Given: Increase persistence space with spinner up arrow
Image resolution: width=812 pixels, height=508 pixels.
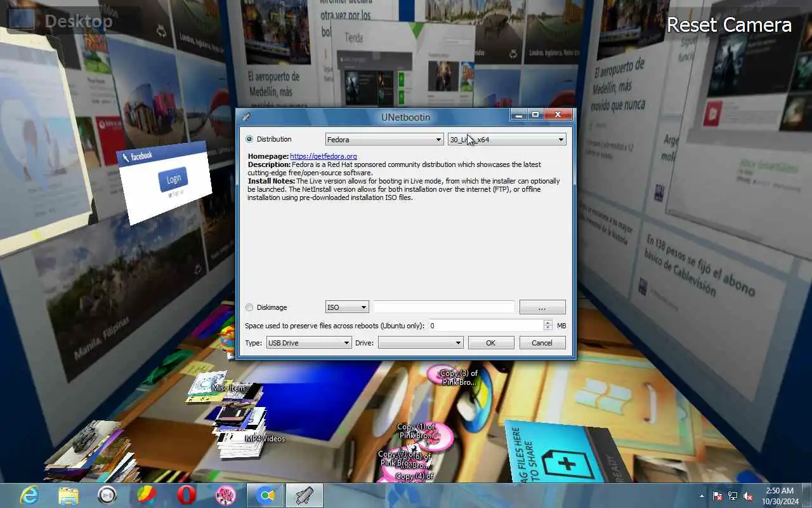Looking at the screenshot, I should 548,323.
